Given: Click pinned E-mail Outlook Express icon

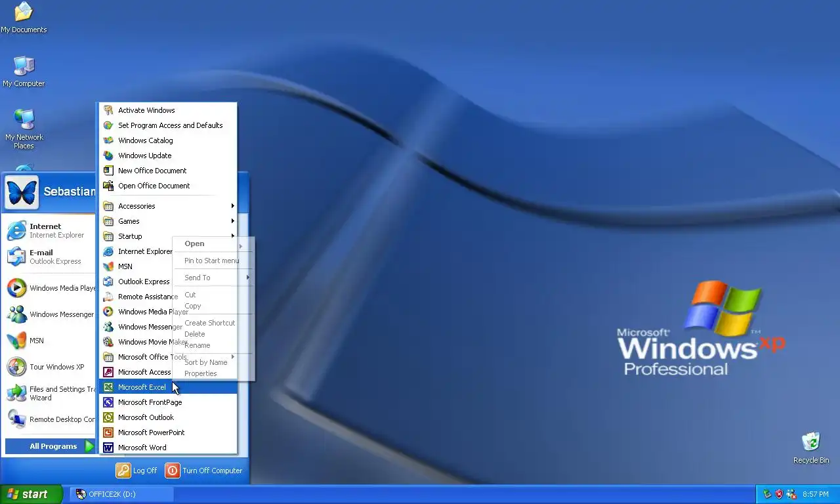Looking at the screenshot, I should tap(16, 257).
